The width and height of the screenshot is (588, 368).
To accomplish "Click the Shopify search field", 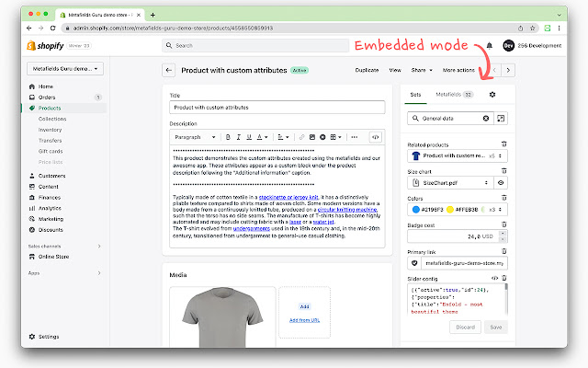I will point(255,46).
